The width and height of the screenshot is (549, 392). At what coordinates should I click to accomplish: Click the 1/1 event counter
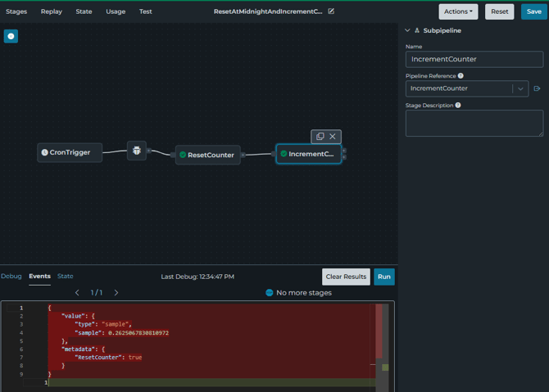tap(97, 293)
